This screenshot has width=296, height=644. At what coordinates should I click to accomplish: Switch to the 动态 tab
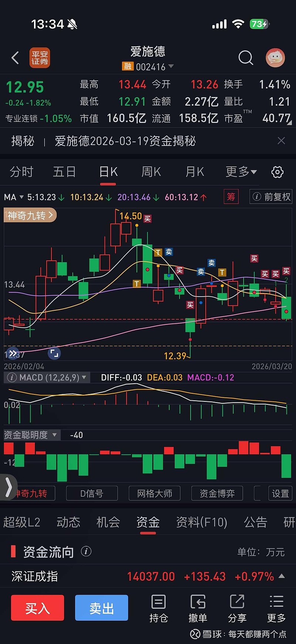click(x=68, y=522)
